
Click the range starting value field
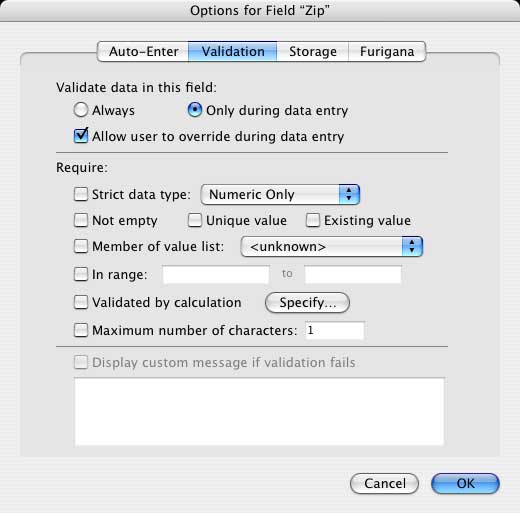click(x=216, y=275)
